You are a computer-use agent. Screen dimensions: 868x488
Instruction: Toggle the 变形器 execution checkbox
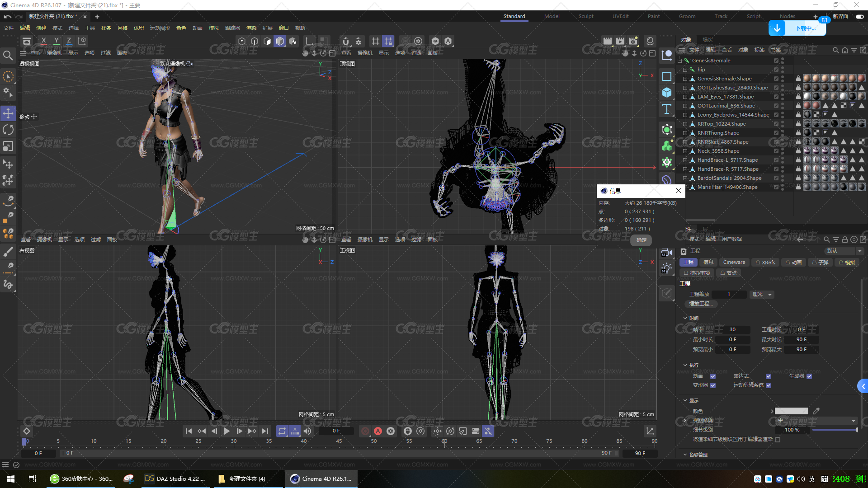(x=713, y=385)
